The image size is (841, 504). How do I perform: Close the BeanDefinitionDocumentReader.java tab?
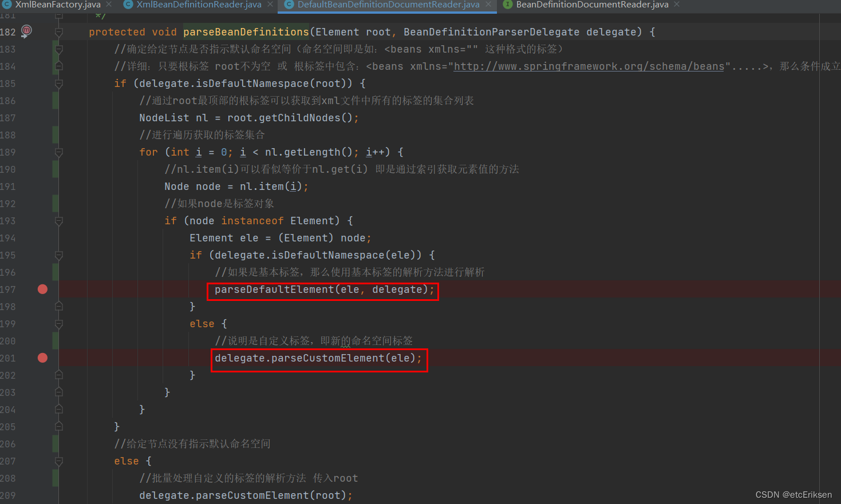pos(677,5)
